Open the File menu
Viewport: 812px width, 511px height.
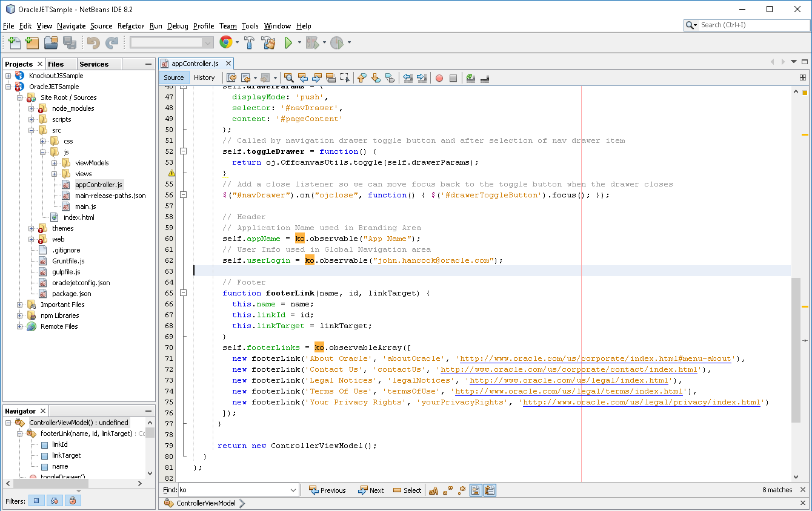tap(8, 26)
